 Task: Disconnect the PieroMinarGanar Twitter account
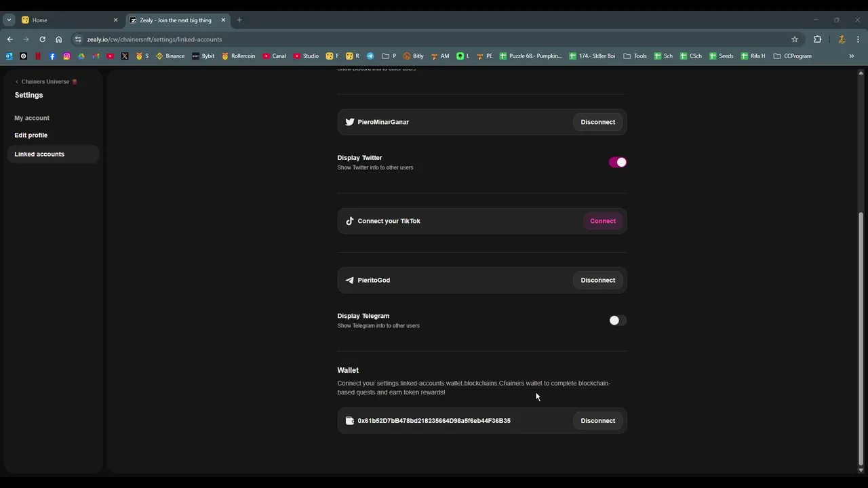click(x=597, y=122)
